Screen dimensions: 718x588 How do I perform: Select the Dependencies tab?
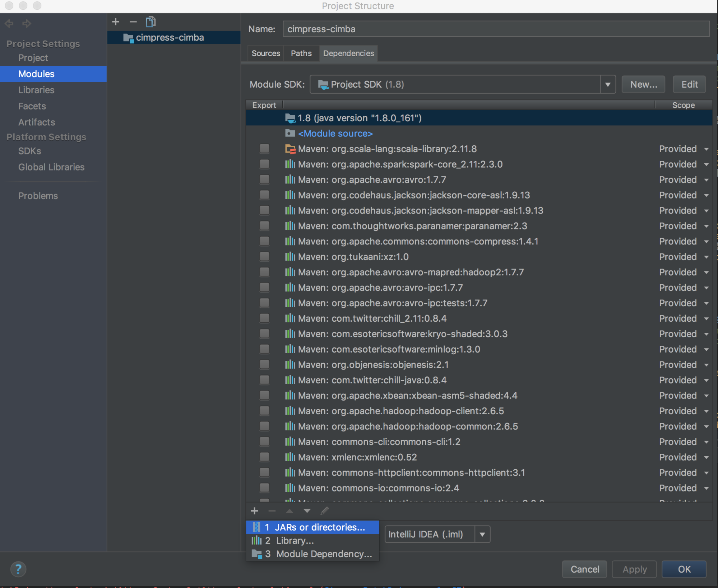pyautogui.click(x=348, y=53)
